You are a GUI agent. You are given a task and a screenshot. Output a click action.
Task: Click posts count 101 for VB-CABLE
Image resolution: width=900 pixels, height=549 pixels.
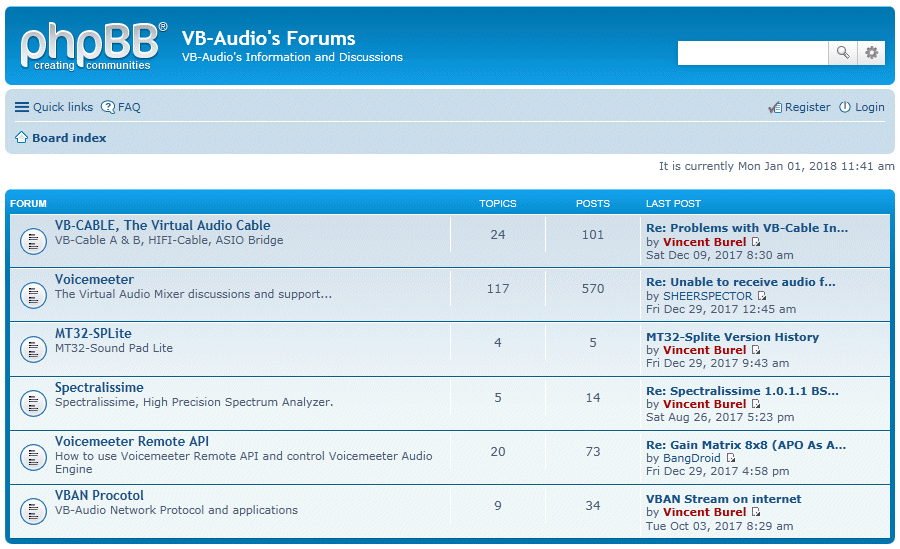click(593, 235)
